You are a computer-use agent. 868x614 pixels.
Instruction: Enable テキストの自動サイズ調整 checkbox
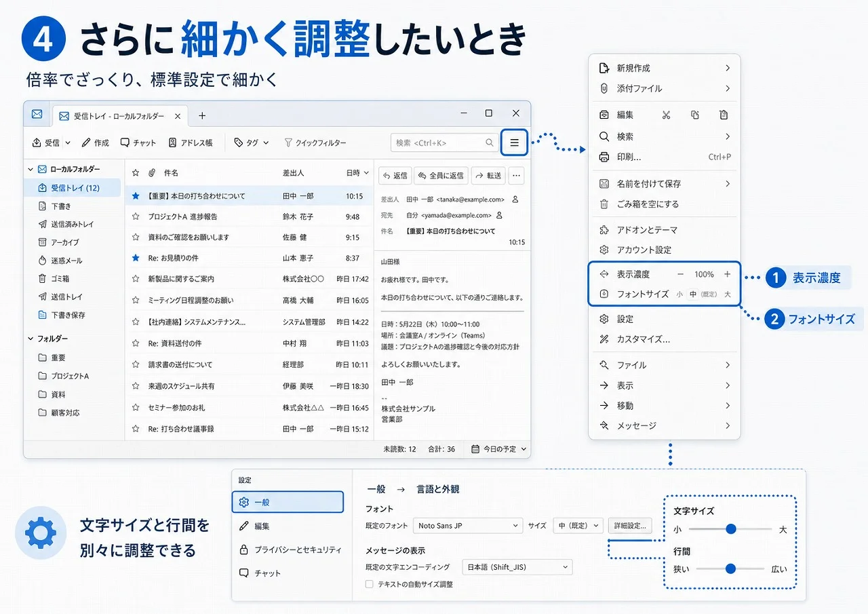[x=370, y=583]
